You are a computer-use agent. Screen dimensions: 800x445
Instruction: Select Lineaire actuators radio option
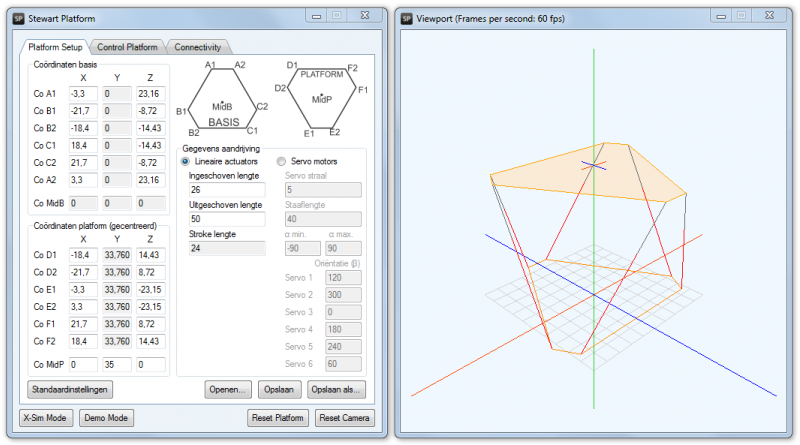tap(186, 161)
